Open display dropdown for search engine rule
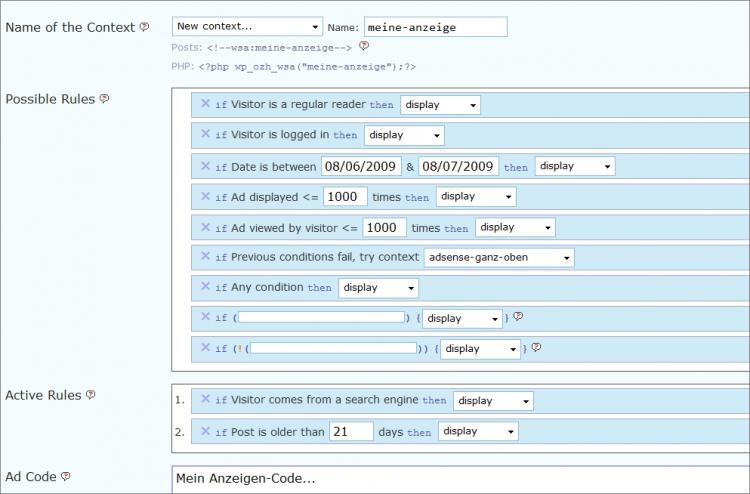The image size is (750, 494). point(493,401)
